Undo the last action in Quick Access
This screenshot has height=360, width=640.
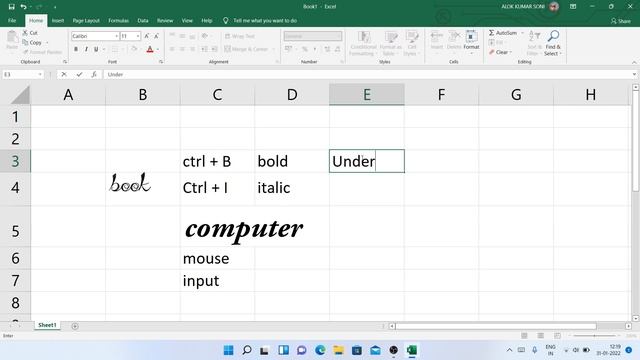coord(24,7)
